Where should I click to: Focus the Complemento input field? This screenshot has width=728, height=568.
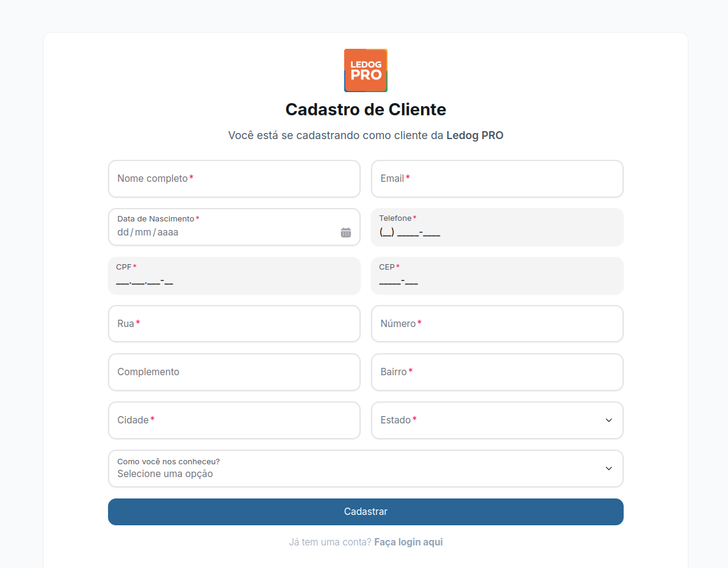click(234, 372)
